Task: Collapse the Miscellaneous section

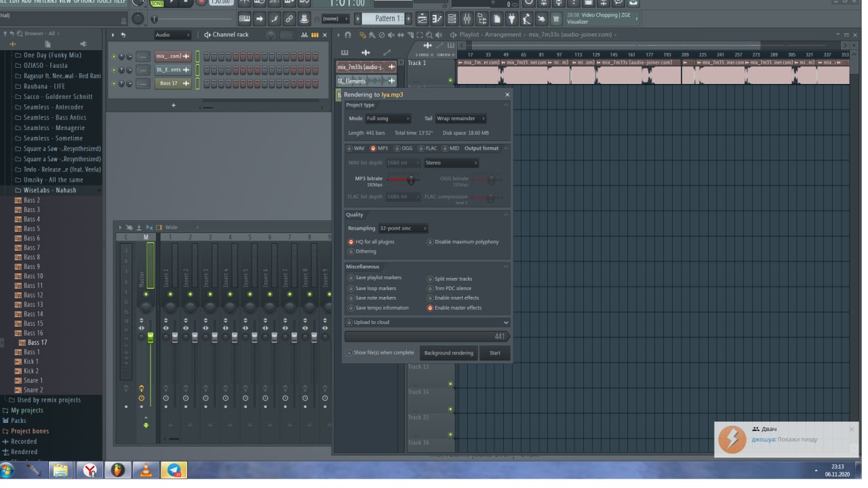Action: point(506,267)
